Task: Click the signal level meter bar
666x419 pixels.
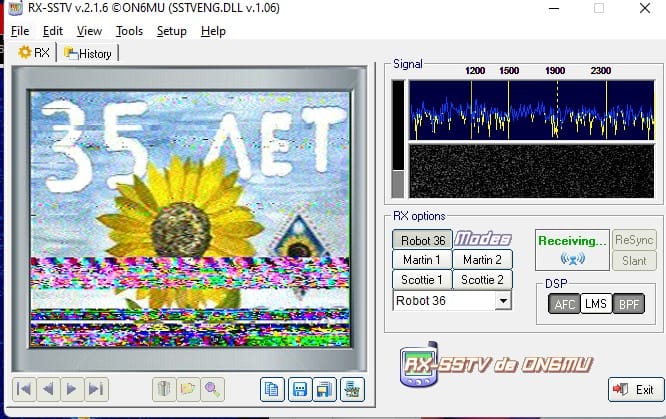Action: (398, 139)
